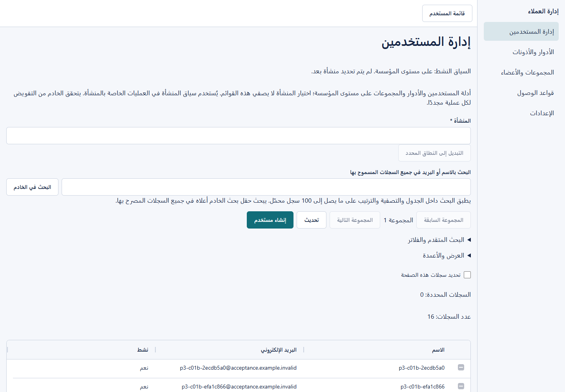Go to المجموعة التالية
The height and width of the screenshot is (392, 565).
(355, 220)
